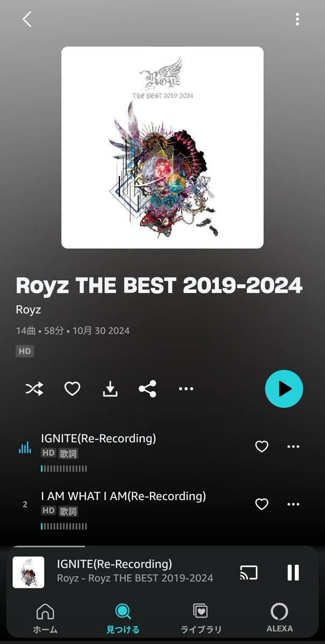
Task: Open options for IGNITE(Re-Recording) track
Action: point(293,447)
